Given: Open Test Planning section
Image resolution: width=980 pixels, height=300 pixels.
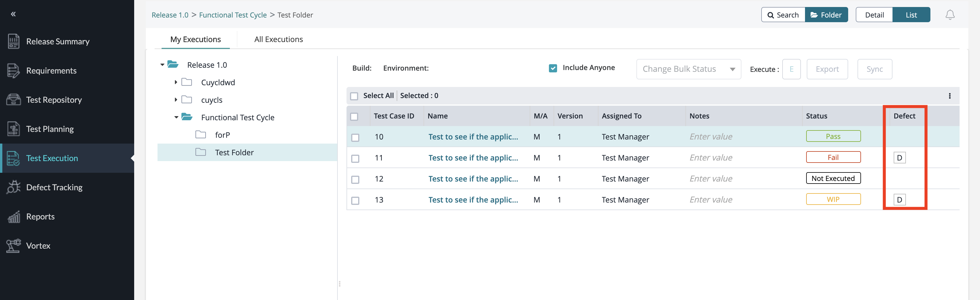Looking at the screenshot, I should point(50,129).
